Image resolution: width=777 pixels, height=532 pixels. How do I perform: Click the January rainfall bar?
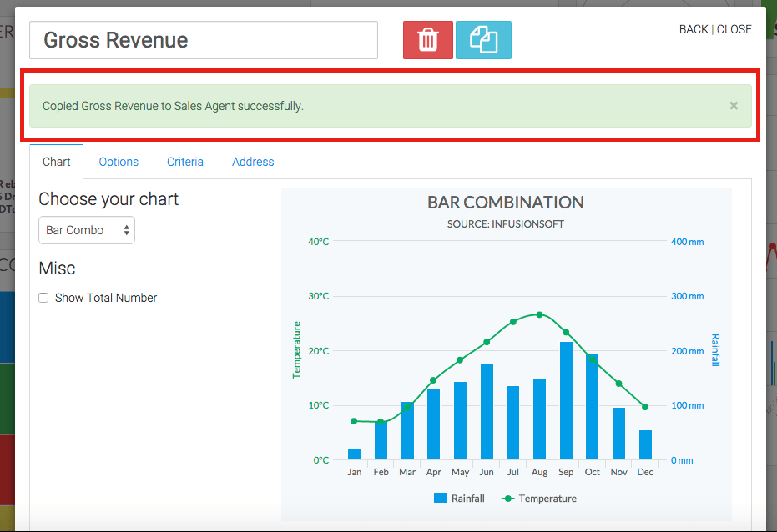click(355, 454)
